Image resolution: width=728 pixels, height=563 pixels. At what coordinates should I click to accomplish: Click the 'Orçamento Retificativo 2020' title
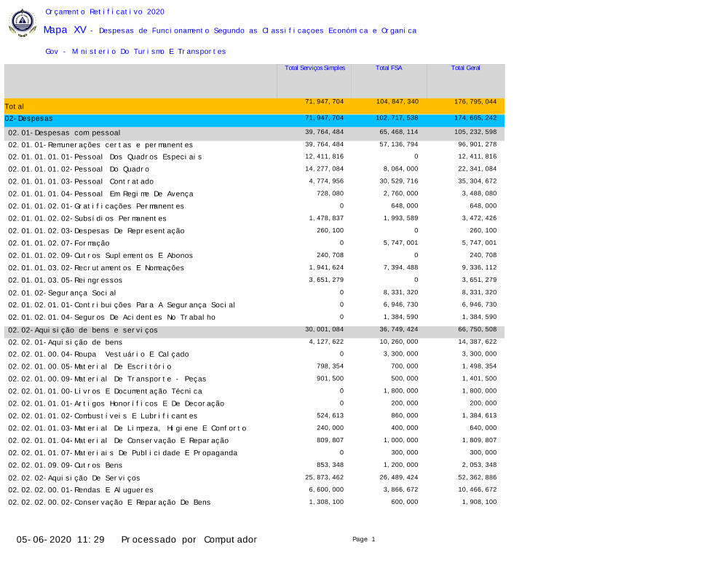tap(105, 12)
